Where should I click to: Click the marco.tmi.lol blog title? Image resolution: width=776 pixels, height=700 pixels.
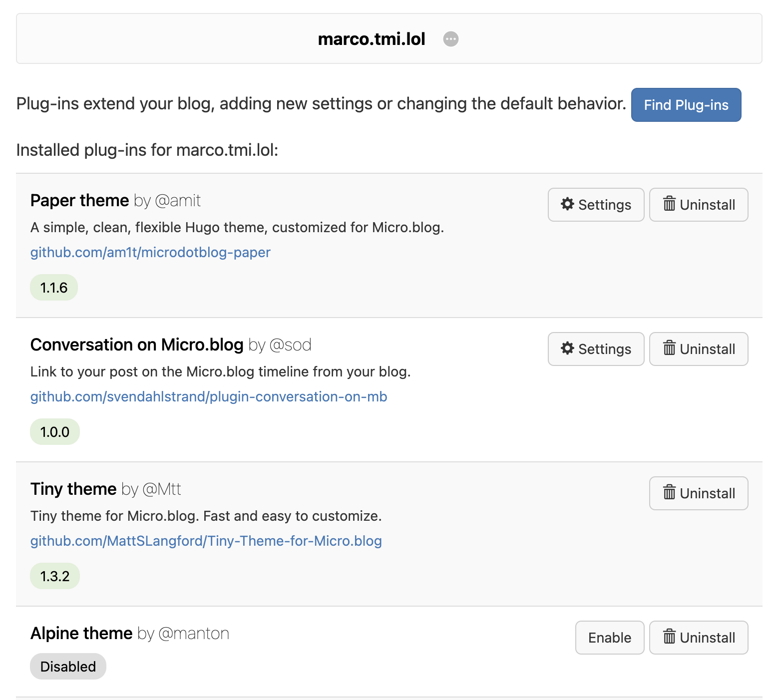(372, 39)
